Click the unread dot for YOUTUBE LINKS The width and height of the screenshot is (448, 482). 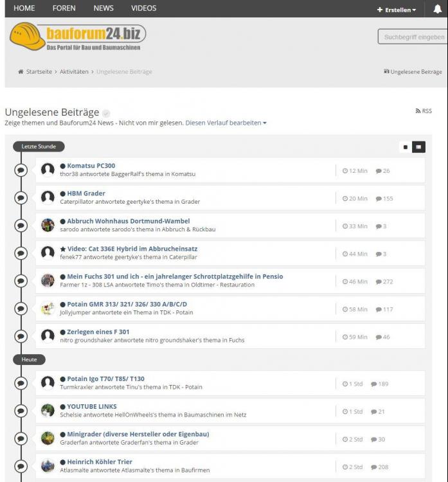63,407
